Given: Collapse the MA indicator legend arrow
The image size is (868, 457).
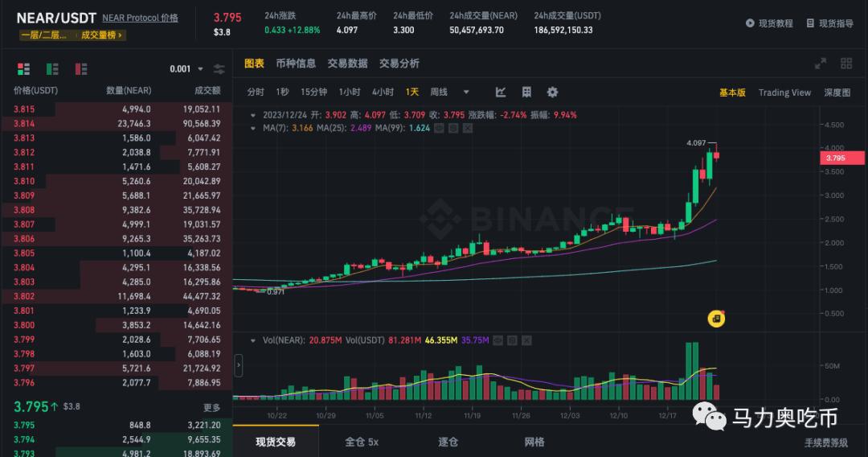Looking at the screenshot, I should [x=254, y=127].
